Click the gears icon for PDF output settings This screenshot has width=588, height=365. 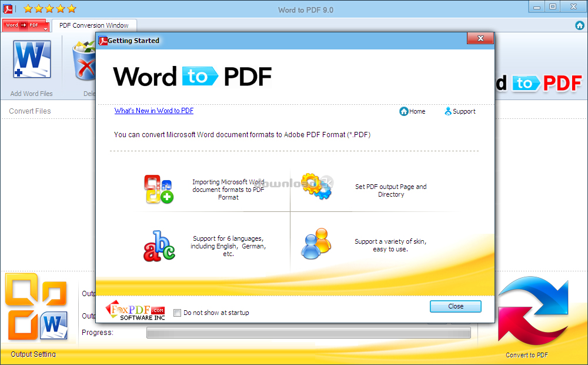pos(317,186)
